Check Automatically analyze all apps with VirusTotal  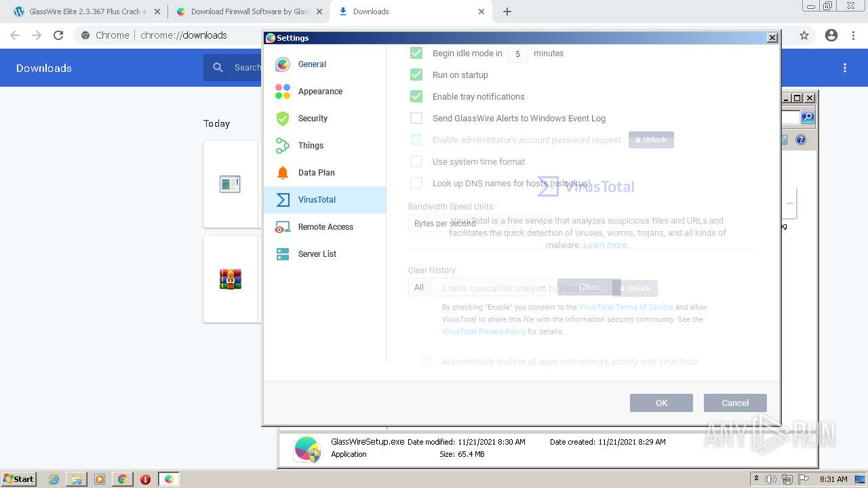426,361
